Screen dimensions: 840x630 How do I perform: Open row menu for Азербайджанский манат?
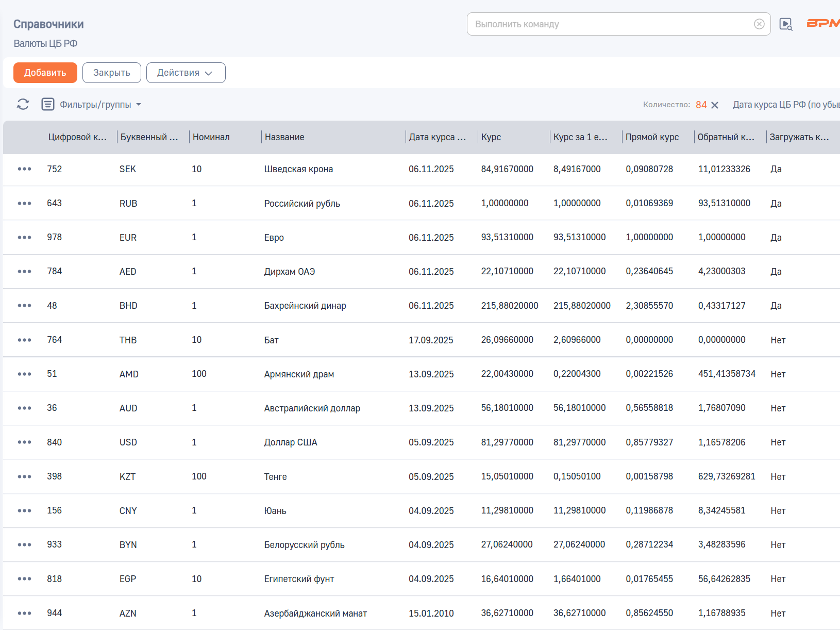pos(24,613)
